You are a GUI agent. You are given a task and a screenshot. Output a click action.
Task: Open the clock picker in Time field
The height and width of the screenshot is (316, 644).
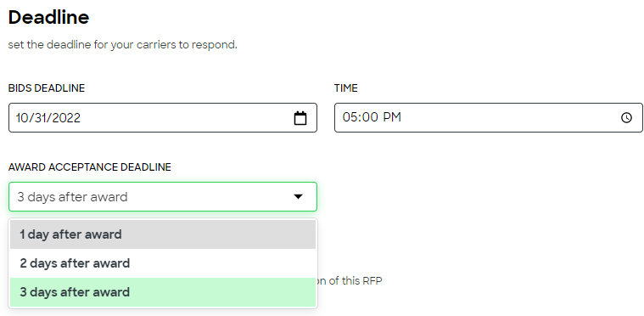[x=626, y=118]
